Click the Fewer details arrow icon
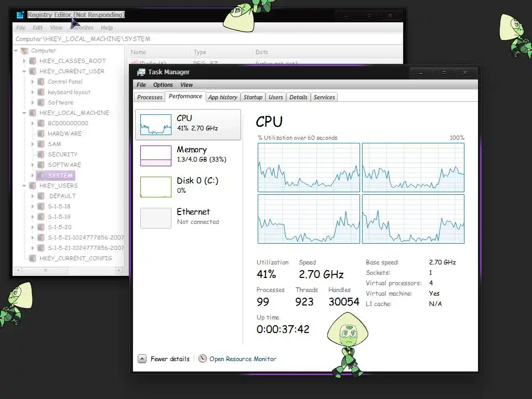 [x=142, y=358]
